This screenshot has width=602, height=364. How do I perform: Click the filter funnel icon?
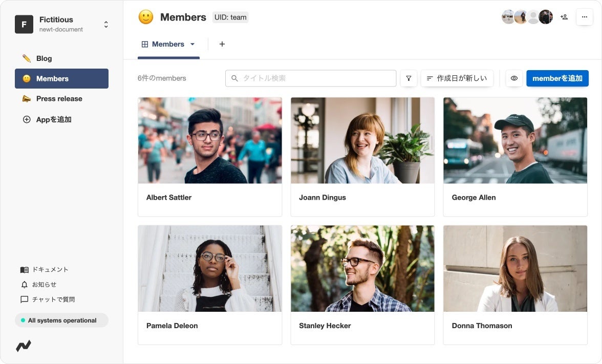[x=408, y=78]
